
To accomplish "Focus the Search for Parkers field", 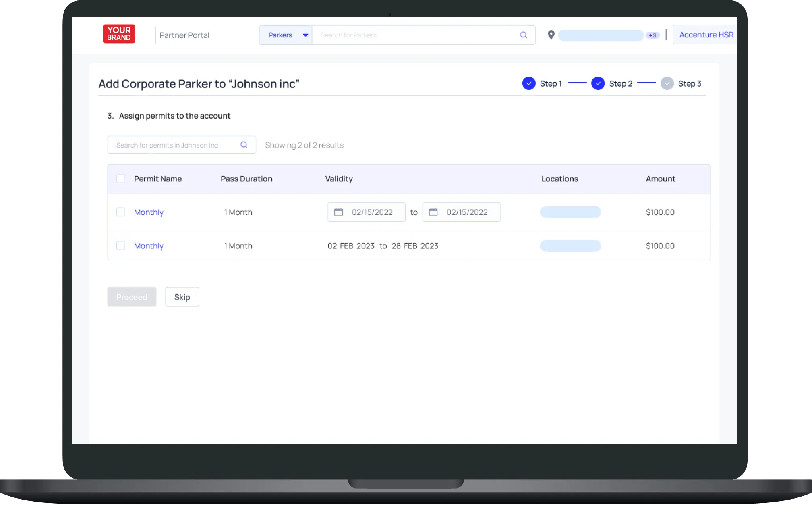I will click(415, 35).
